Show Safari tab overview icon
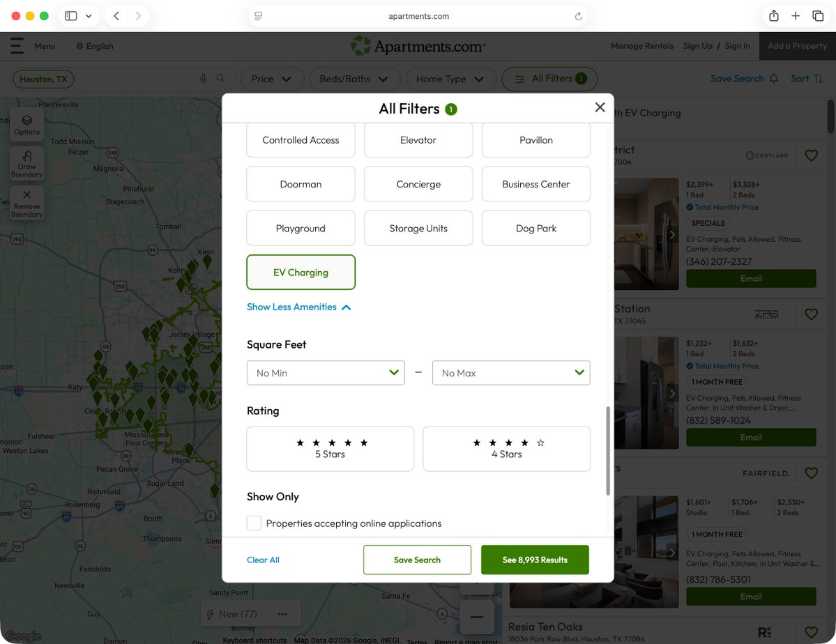The width and height of the screenshot is (836, 644). 818,15
